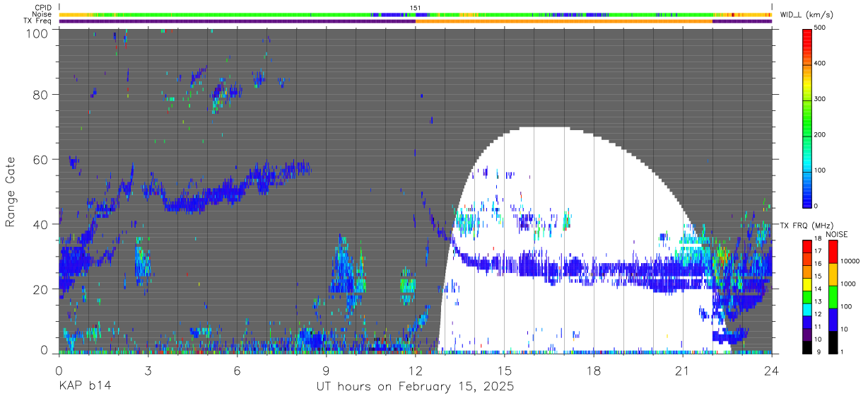Click the KAP b14 radar beam label
This screenshot has height=401, width=868.
(x=84, y=387)
